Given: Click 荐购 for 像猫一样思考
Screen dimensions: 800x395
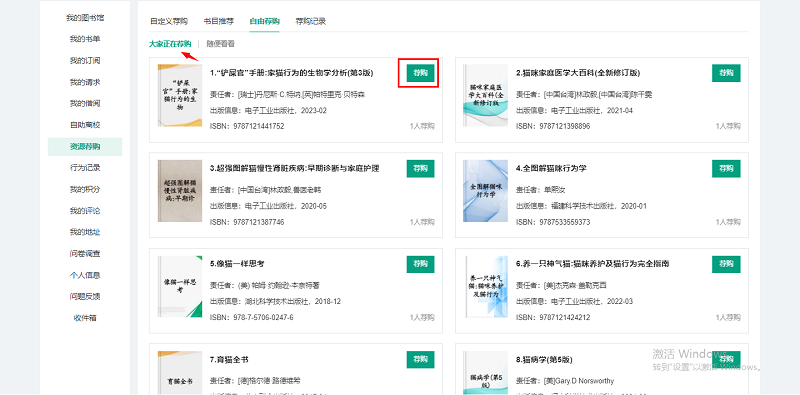Looking at the screenshot, I should coord(420,264).
